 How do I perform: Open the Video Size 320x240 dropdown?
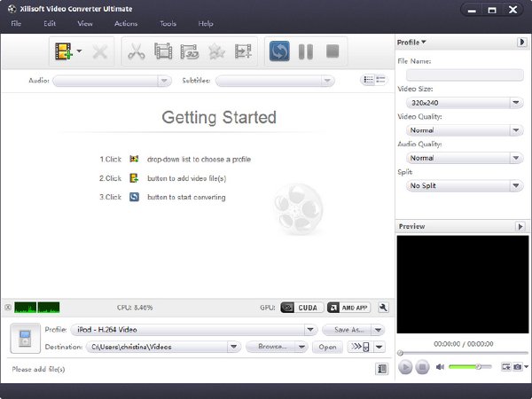[465, 103]
